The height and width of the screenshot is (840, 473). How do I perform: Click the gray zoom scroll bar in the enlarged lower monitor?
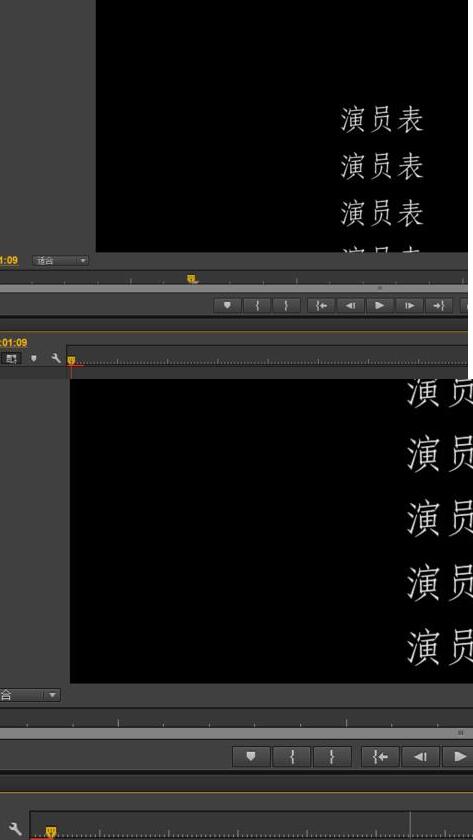tap(236, 733)
